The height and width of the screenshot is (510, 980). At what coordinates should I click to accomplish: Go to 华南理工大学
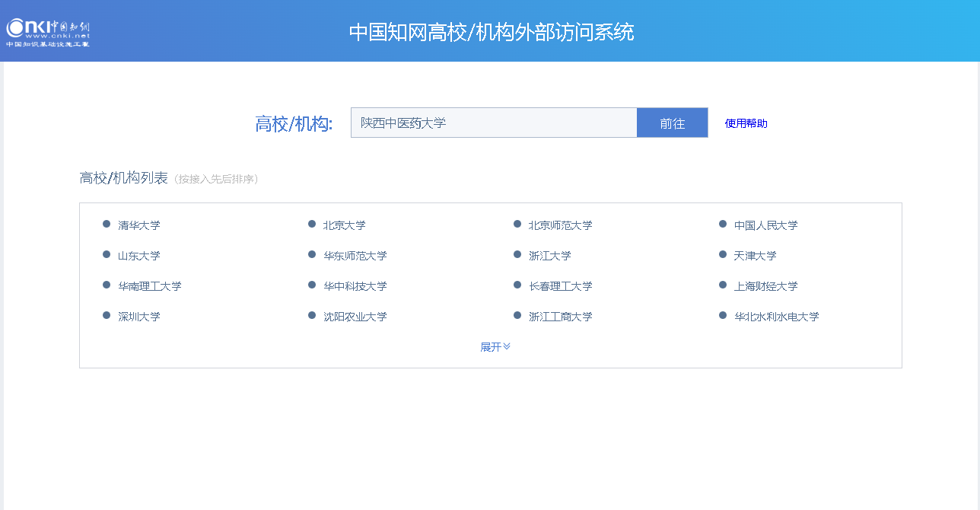pos(150,286)
